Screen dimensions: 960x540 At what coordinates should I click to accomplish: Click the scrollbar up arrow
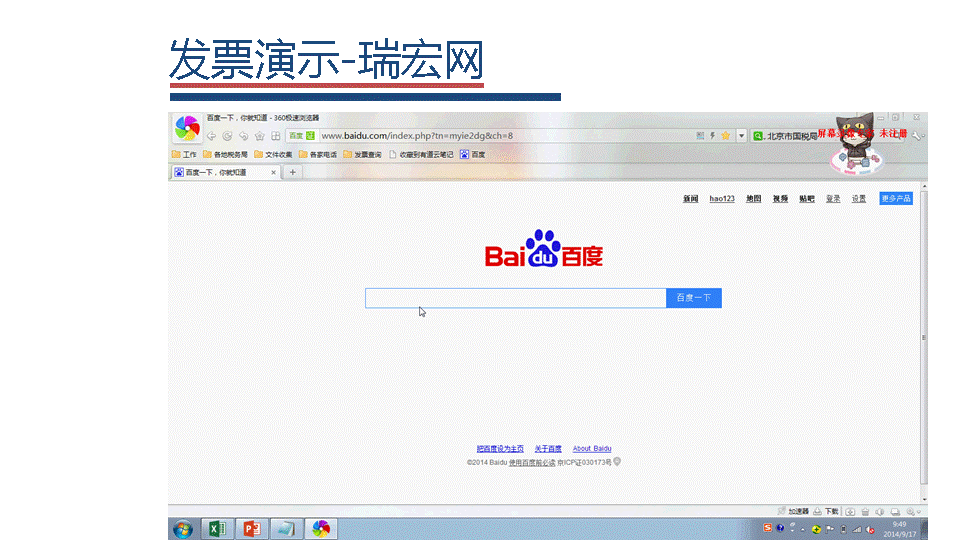point(924,186)
